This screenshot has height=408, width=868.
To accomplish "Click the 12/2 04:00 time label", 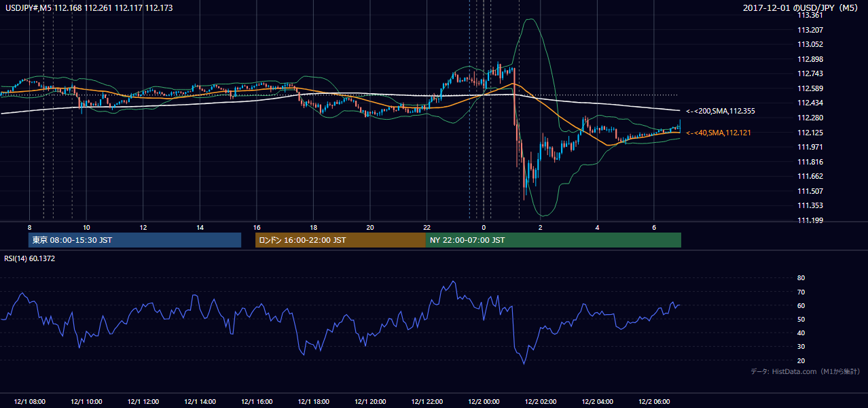I will [597, 402].
